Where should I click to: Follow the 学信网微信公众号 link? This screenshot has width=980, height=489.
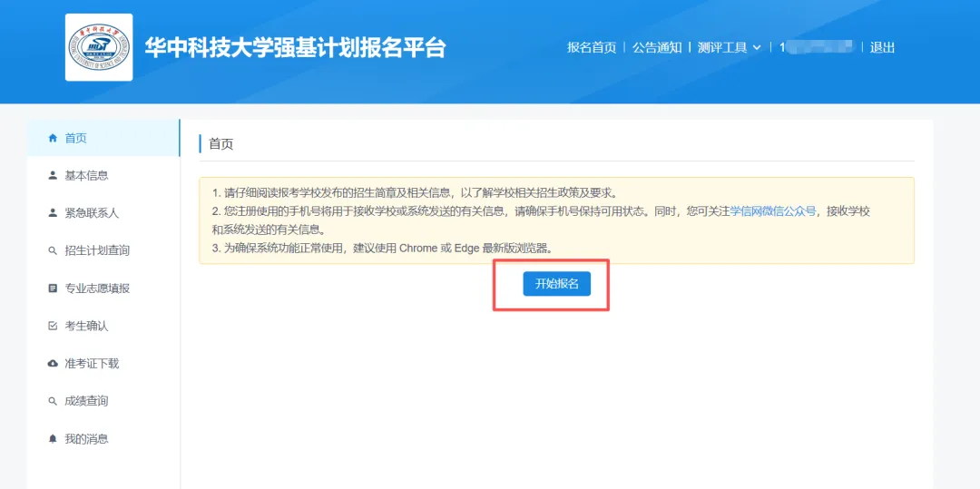pyautogui.click(x=773, y=211)
